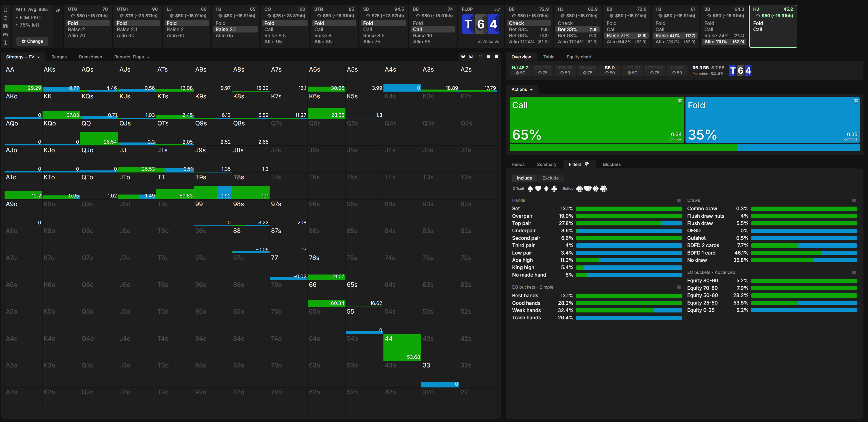Screen dimensions: 868x422
Task: Filter by offsuit spade icon
Action: tap(530, 189)
